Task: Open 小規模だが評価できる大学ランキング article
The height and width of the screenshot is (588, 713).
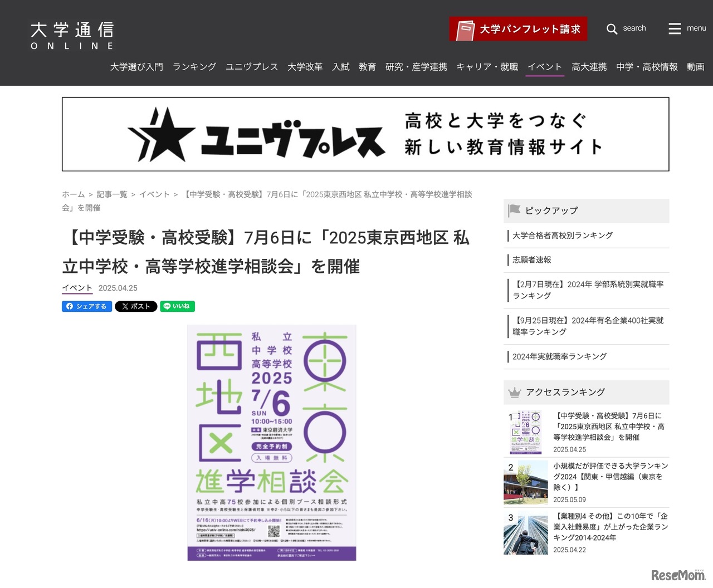Action: point(611,477)
